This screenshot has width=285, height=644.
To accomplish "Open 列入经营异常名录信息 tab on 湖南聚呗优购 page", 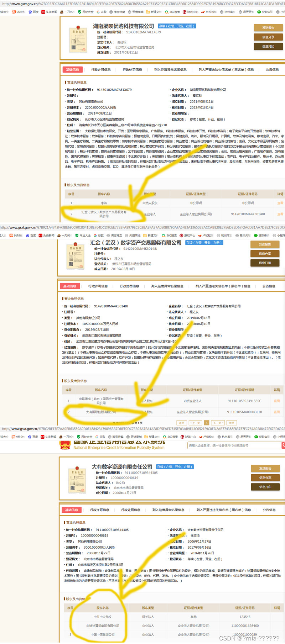I will (x=170, y=70).
